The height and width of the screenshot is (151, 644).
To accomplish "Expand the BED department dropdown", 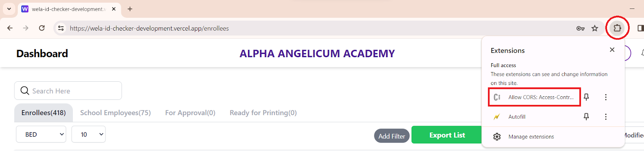I will (41, 134).
